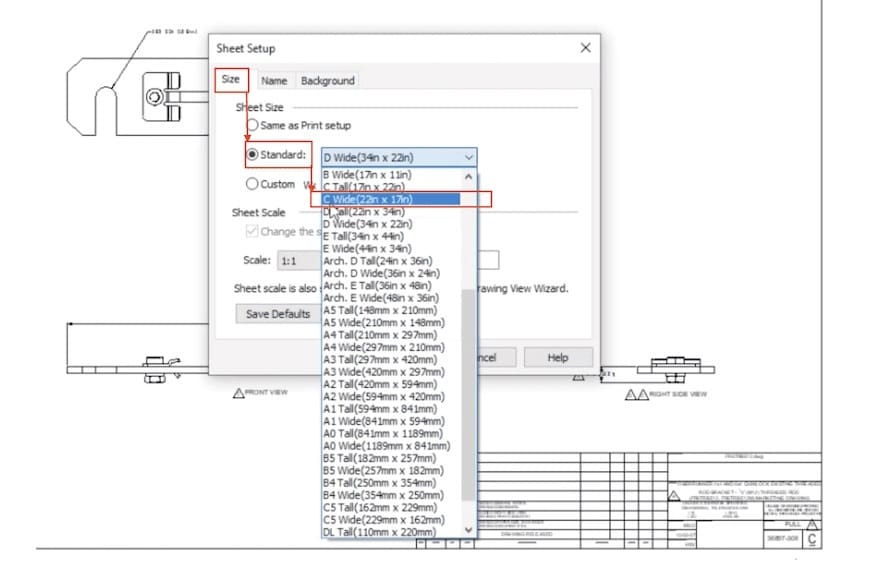Switch to the Size tab
871x564 pixels.
(231, 79)
